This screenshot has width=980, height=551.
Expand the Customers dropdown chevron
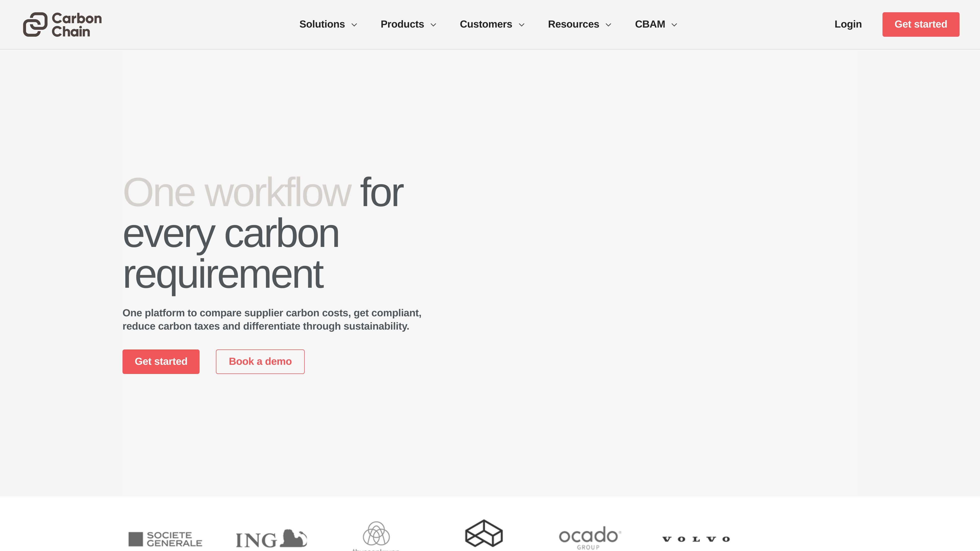click(522, 25)
